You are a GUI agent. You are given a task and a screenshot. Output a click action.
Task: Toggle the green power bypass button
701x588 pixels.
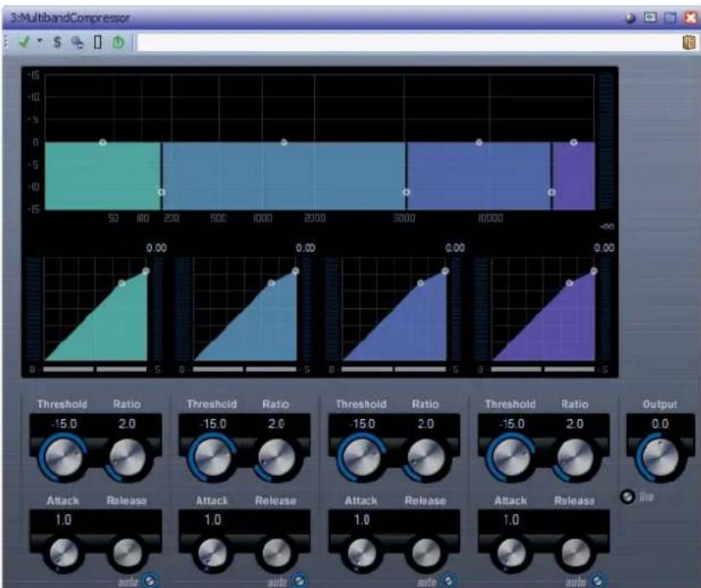pos(118,42)
